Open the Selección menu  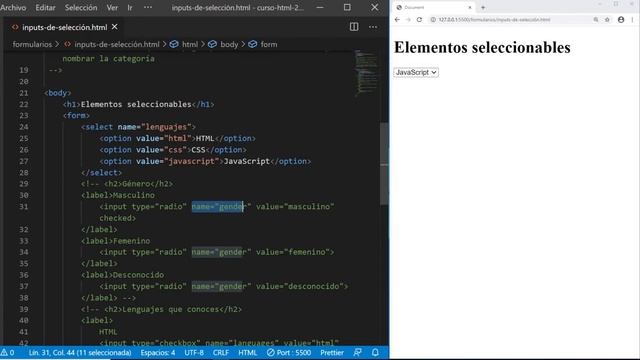81,7
